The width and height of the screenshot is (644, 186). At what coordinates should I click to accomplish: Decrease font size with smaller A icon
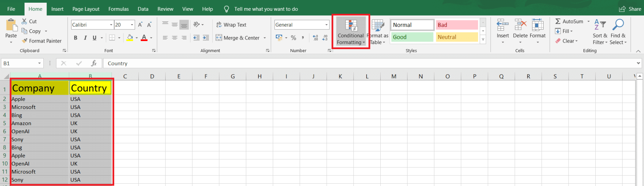tap(149, 25)
